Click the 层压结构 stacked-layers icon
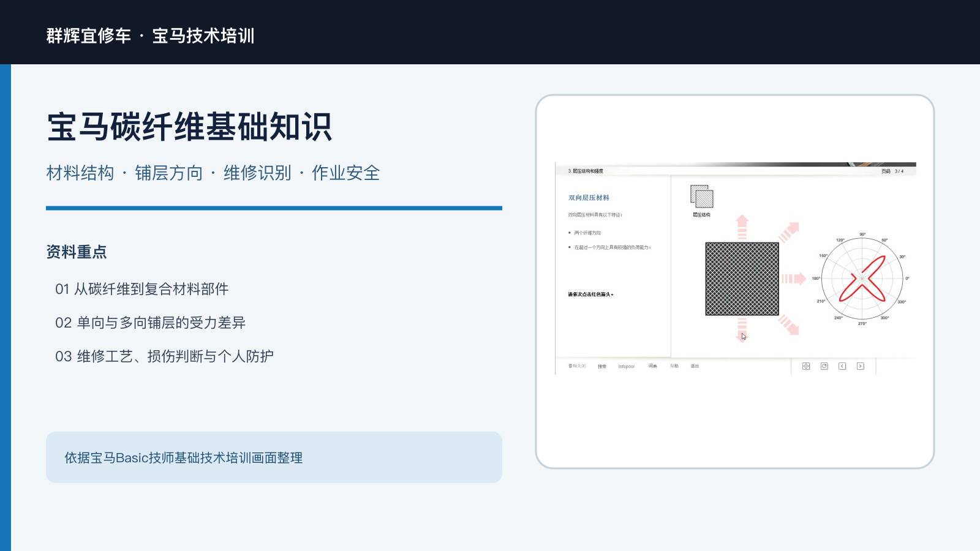The width and height of the screenshot is (980, 551). pos(702,197)
